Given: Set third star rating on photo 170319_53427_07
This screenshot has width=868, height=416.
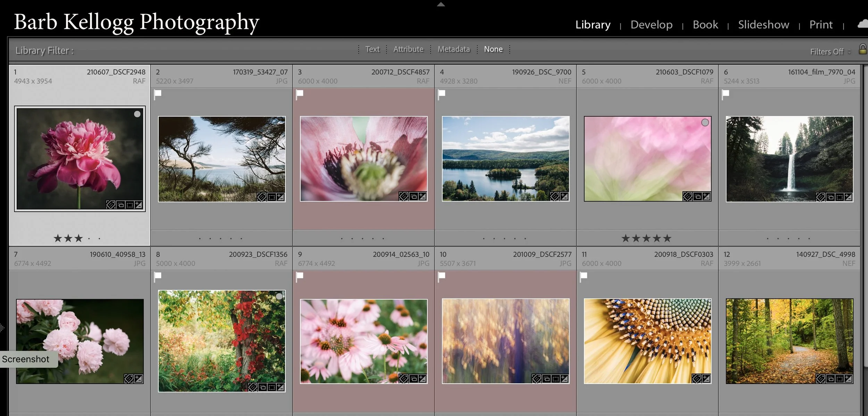Looking at the screenshot, I should [x=220, y=238].
